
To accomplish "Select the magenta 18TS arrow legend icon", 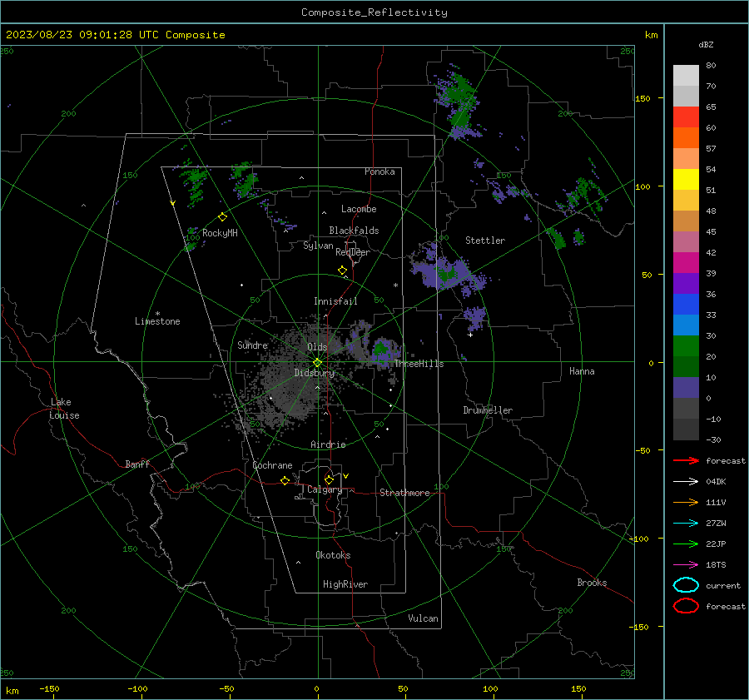I will tap(686, 565).
